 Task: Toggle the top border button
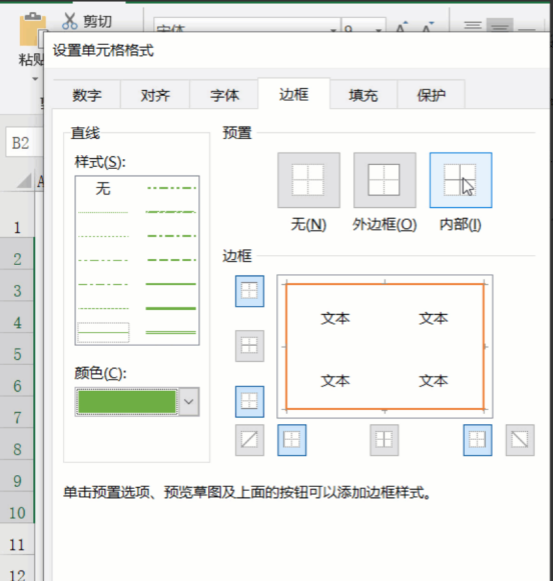point(249,291)
